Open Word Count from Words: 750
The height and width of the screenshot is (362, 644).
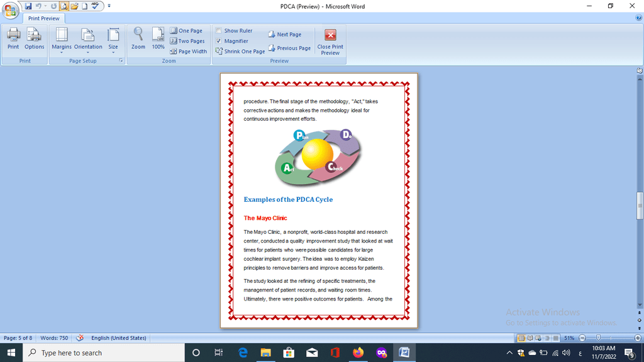pyautogui.click(x=54, y=337)
